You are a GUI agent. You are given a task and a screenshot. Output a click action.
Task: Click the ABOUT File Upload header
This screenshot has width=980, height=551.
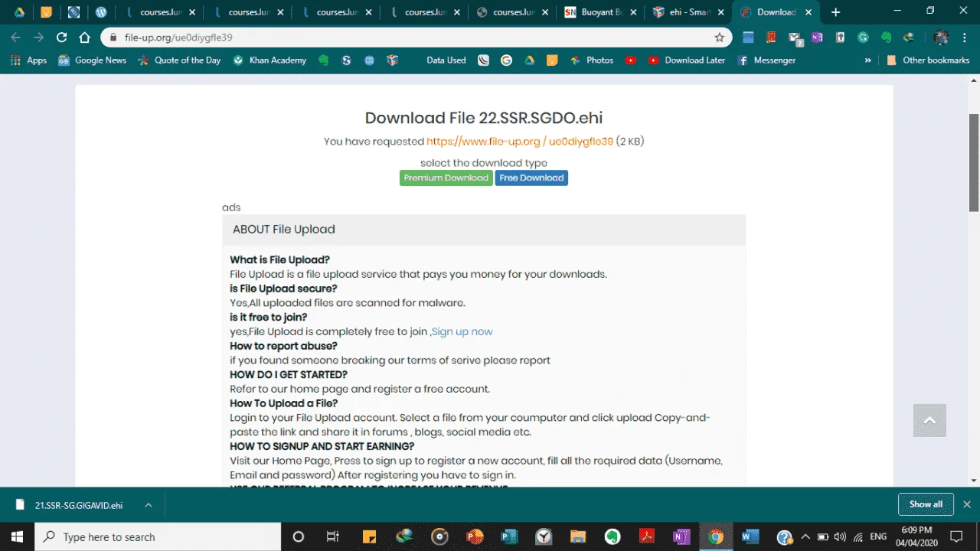click(x=484, y=229)
